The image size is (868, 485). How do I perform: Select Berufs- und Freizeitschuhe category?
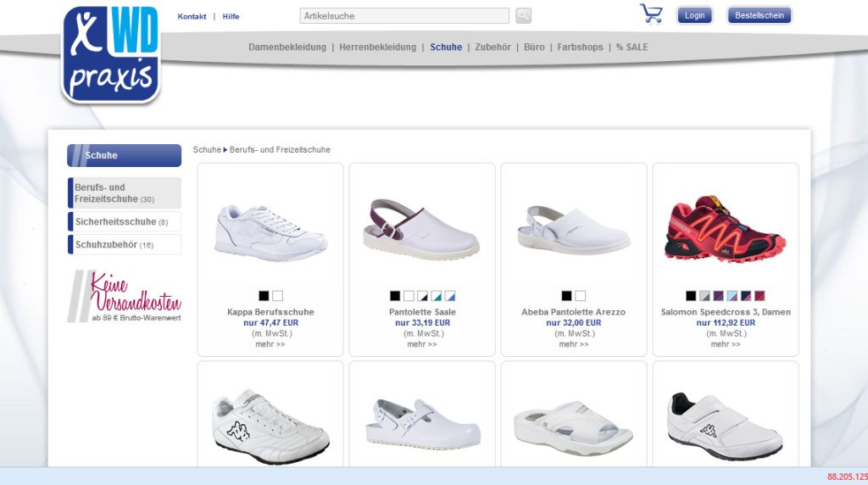click(x=124, y=192)
